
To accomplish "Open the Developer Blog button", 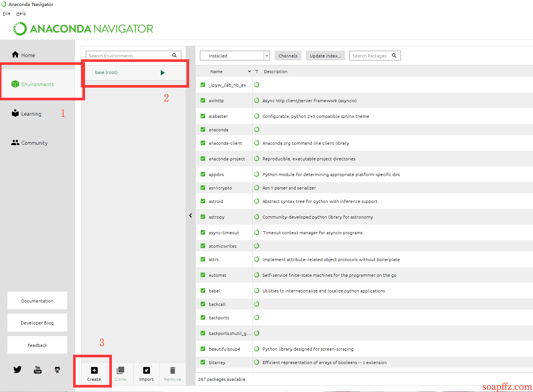I will tap(37, 323).
